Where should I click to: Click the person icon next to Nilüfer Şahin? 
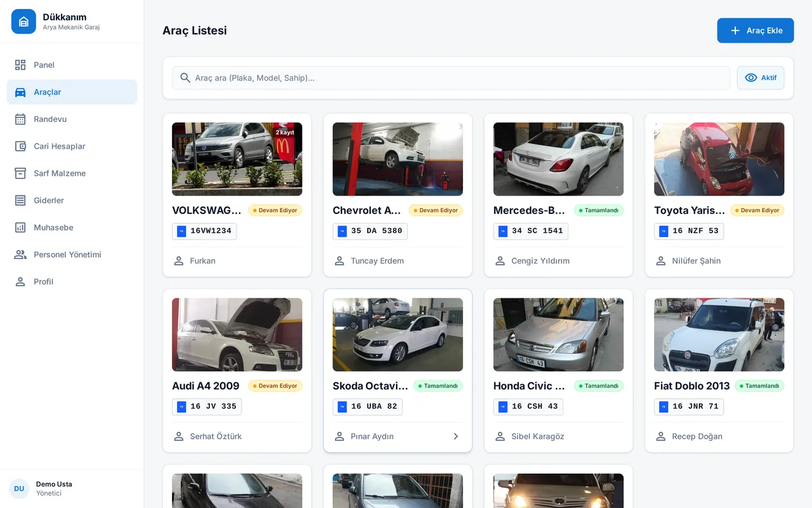click(x=660, y=261)
